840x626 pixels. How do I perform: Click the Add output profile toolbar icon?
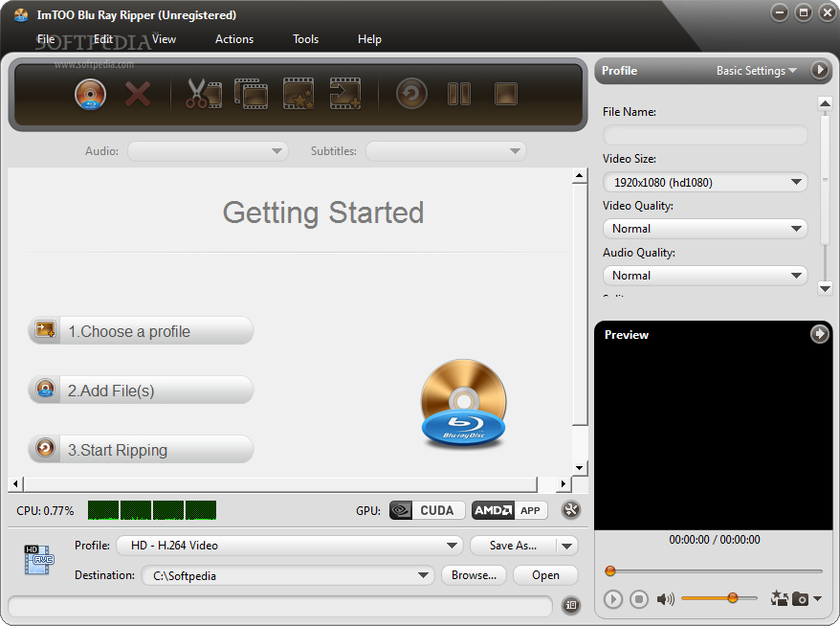click(345, 94)
